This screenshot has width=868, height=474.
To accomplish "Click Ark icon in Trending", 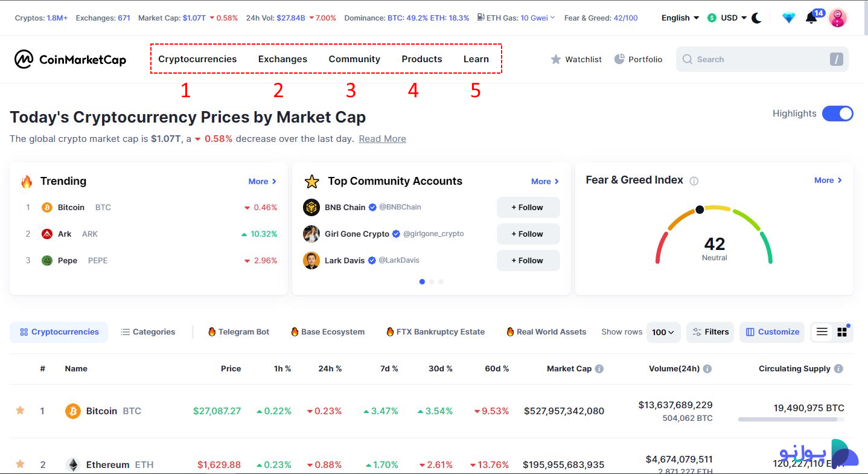I will coord(47,234).
